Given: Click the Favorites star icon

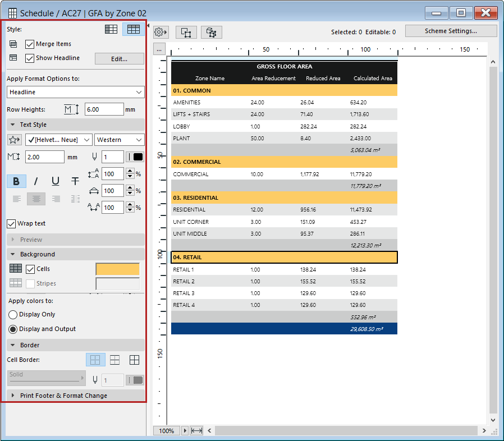Looking at the screenshot, I should (14, 140).
